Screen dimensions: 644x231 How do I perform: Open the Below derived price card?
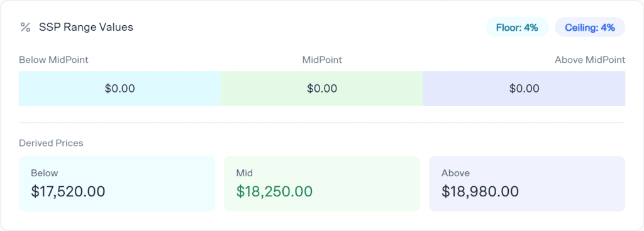point(117,184)
